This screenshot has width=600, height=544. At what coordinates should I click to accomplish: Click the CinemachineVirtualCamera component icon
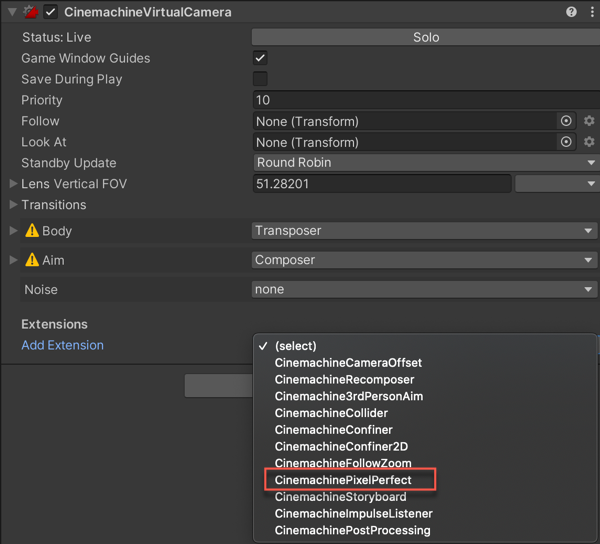[x=30, y=12]
